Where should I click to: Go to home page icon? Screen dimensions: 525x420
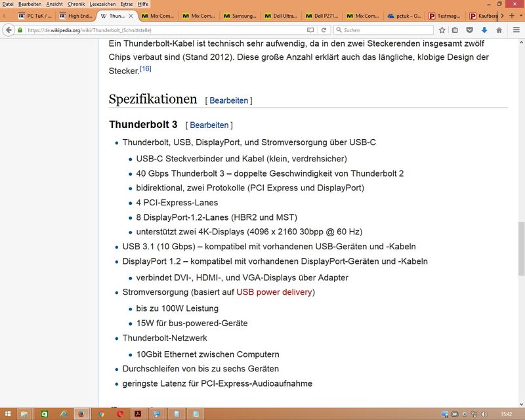(499, 30)
